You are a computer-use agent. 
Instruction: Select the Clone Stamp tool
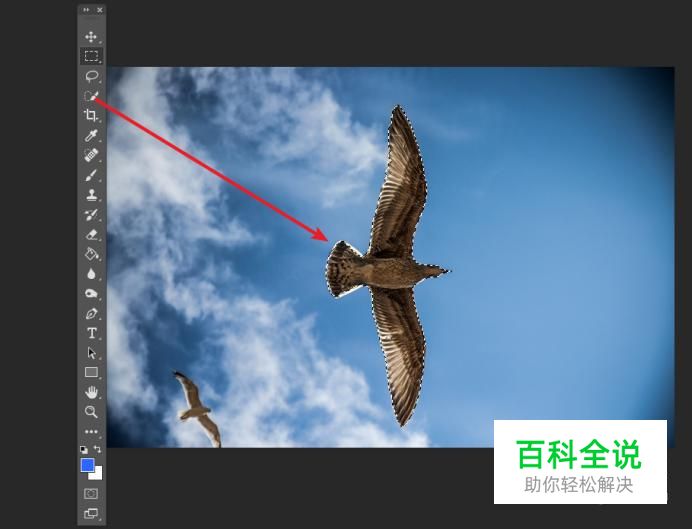coord(91,195)
